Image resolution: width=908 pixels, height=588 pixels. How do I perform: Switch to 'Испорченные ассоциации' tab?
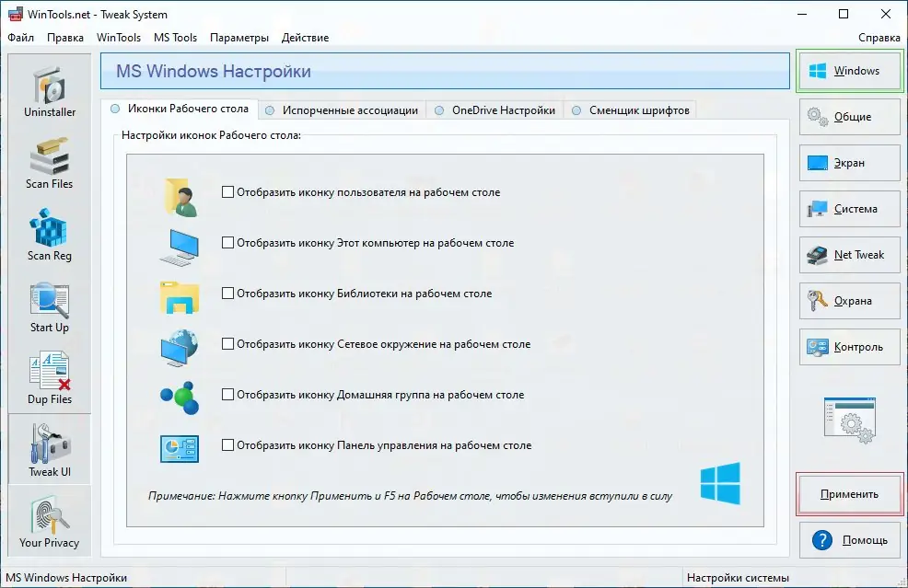[x=343, y=110]
